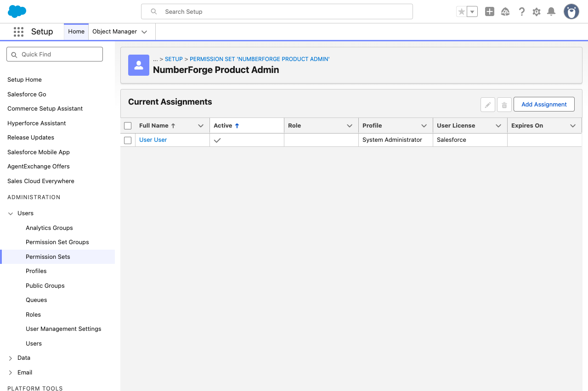Expand the Email tree section
Image resolution: width=588 pixels, height=391 pixels.
11,373
